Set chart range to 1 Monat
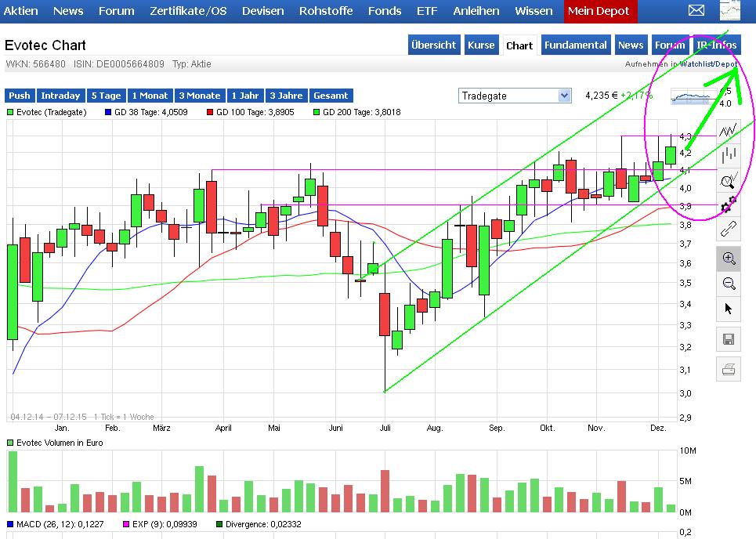756x539 pixels. [150, 96]
